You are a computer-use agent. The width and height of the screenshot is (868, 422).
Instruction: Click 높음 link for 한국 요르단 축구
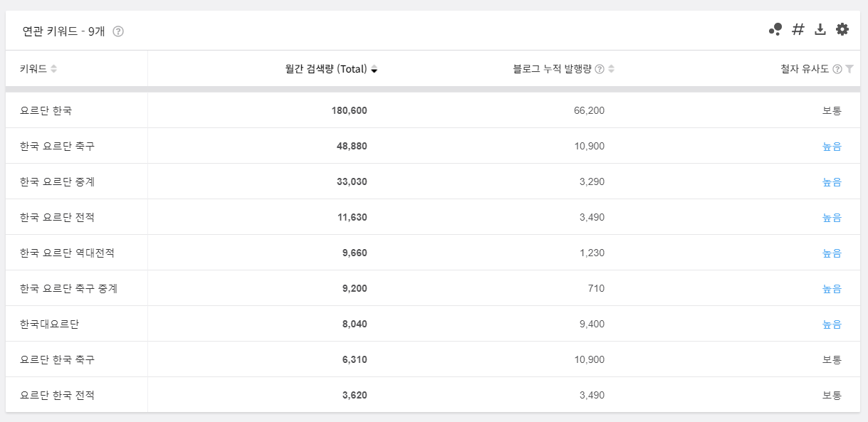[x=832, y=146]
